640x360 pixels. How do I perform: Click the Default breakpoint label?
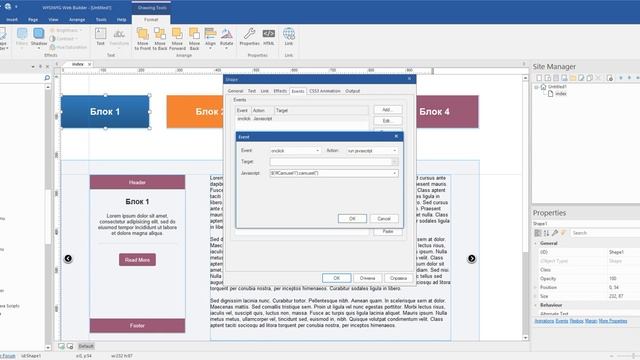point(86,346)
